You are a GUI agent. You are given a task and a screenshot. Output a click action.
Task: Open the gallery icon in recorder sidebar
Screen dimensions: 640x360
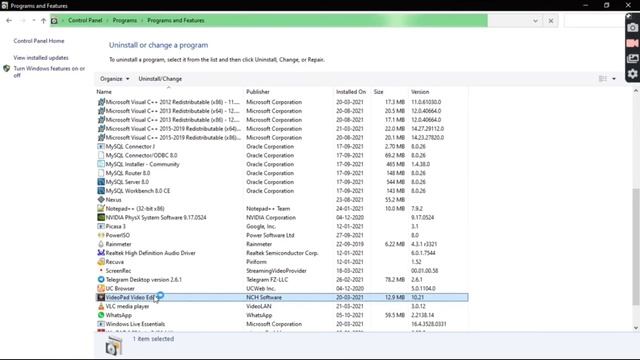click(633, 58)
